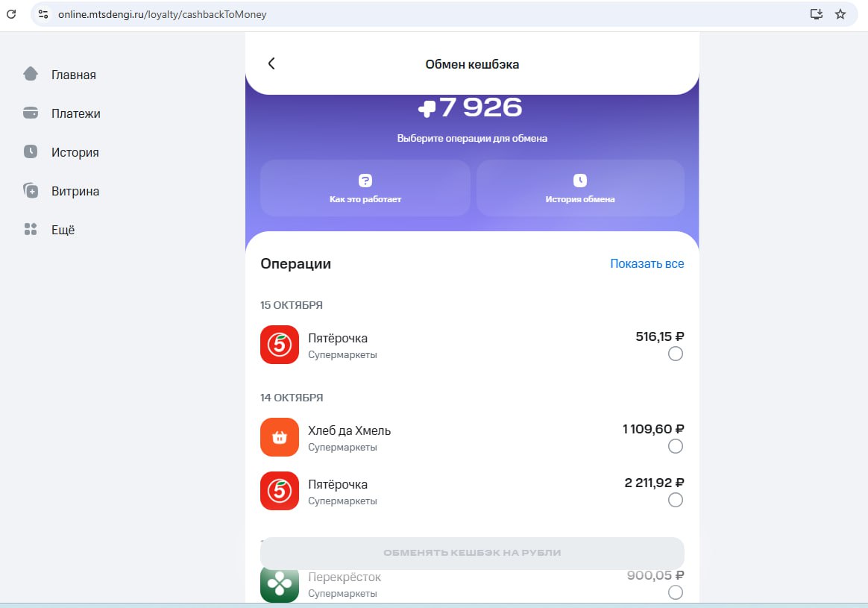Click the back arrow in cashback header
Screen dimensions: 868x608
point(271,64)
